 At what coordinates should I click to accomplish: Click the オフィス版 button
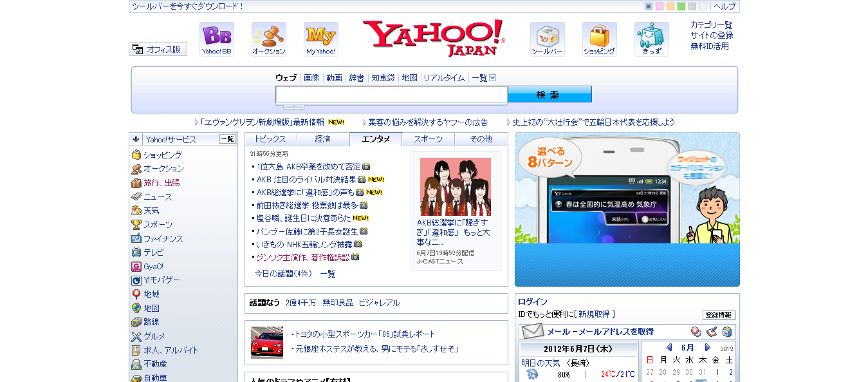click(x=158, y=49)
